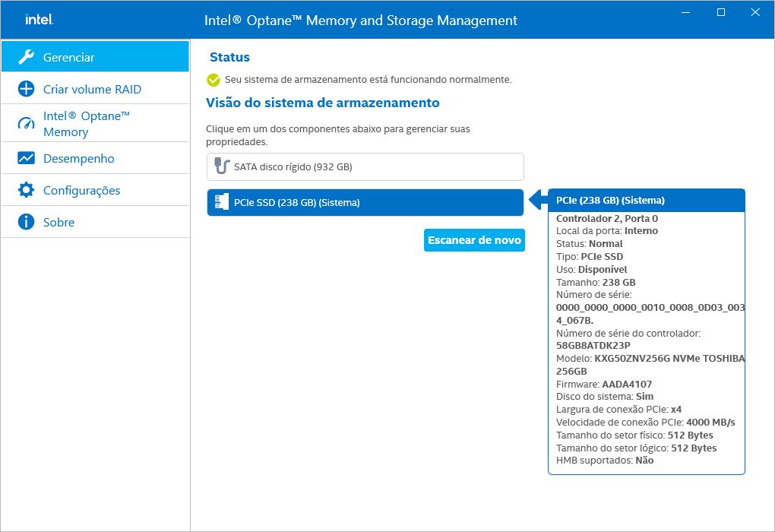Click the Escanear de novo button
The width and height of the screenshot is (775, 532).
[474, 240]
